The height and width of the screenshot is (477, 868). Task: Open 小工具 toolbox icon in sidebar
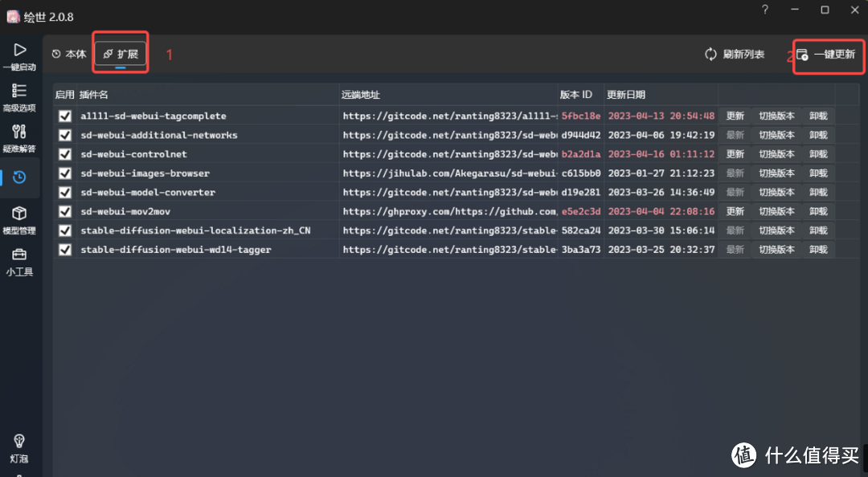[19, 257]
